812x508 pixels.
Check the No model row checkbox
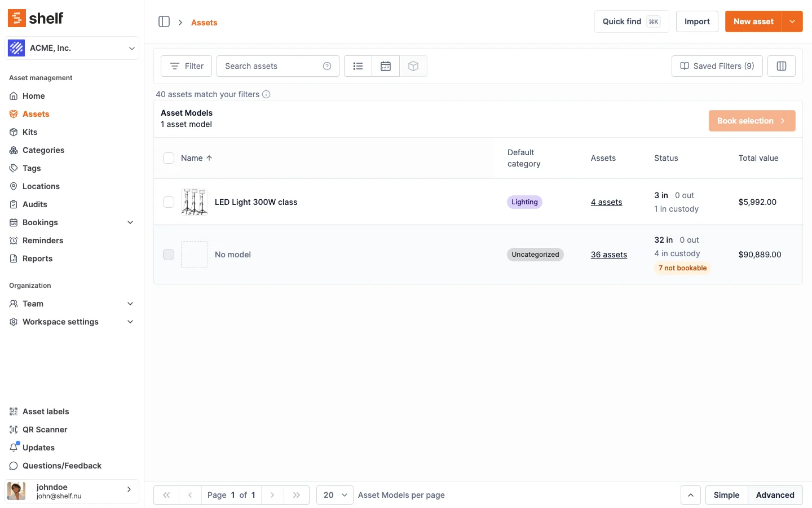169,255
